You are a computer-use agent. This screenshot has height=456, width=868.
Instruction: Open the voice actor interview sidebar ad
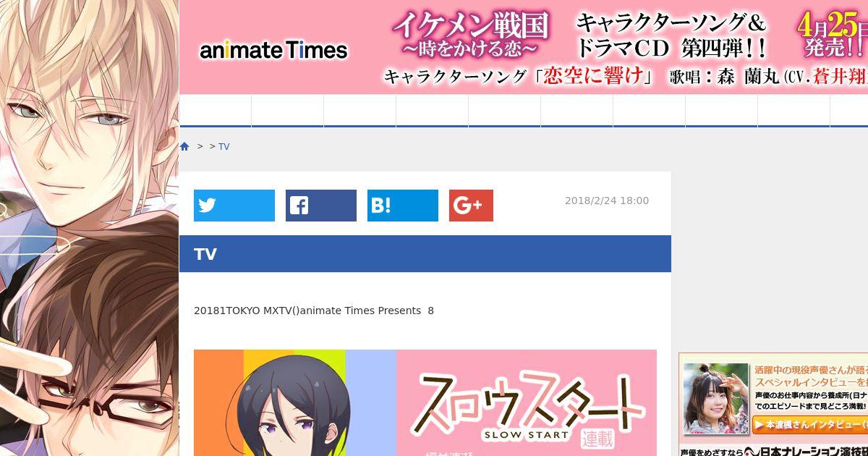(x=773, y=405)
